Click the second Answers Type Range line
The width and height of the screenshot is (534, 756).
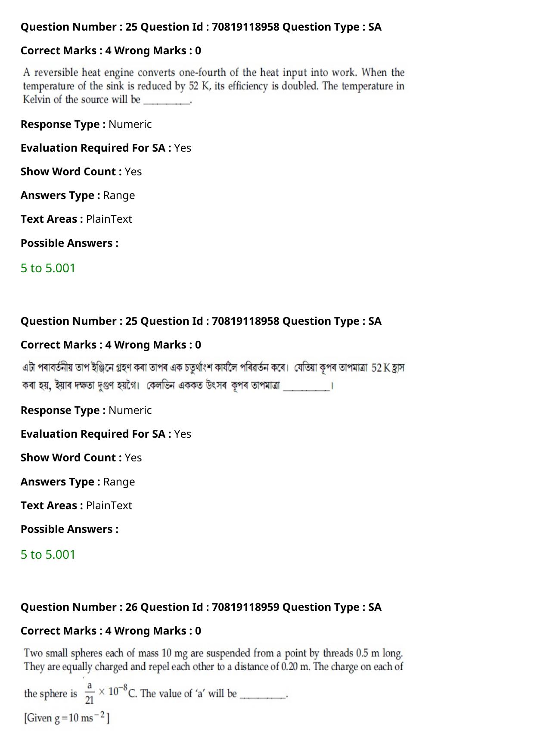78,482
